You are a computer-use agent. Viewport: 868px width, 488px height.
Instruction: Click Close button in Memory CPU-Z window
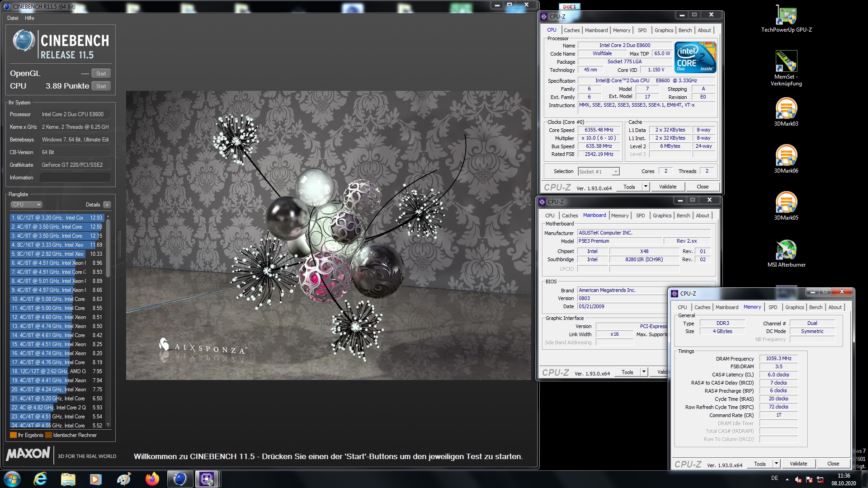point(833,464)
